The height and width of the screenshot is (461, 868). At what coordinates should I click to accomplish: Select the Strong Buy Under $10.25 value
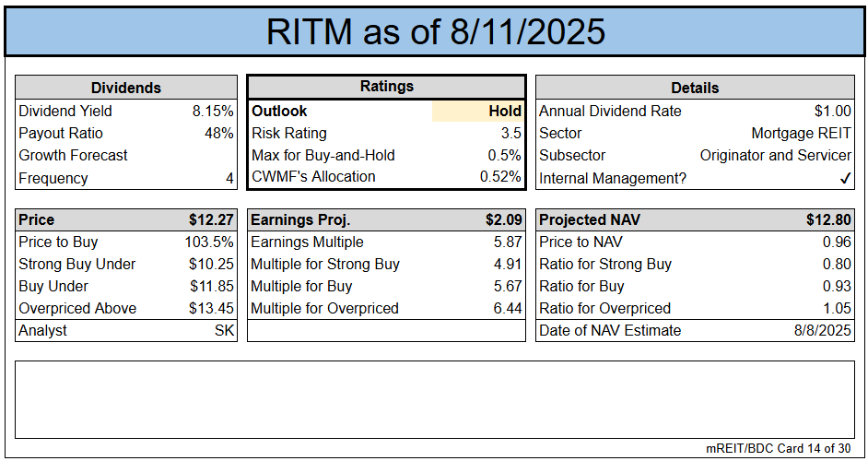pos(211,265)
